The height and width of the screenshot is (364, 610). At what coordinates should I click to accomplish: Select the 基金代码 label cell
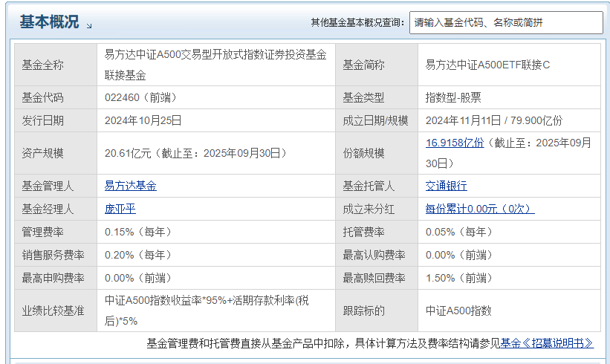(x=56, y=97)
